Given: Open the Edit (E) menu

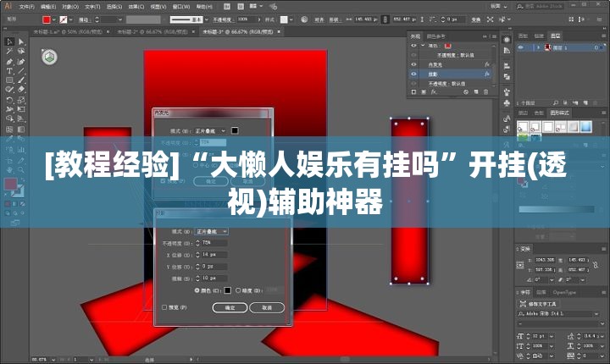Looking at the screenshot, I should pyautogui.click(x=48, y=7).
